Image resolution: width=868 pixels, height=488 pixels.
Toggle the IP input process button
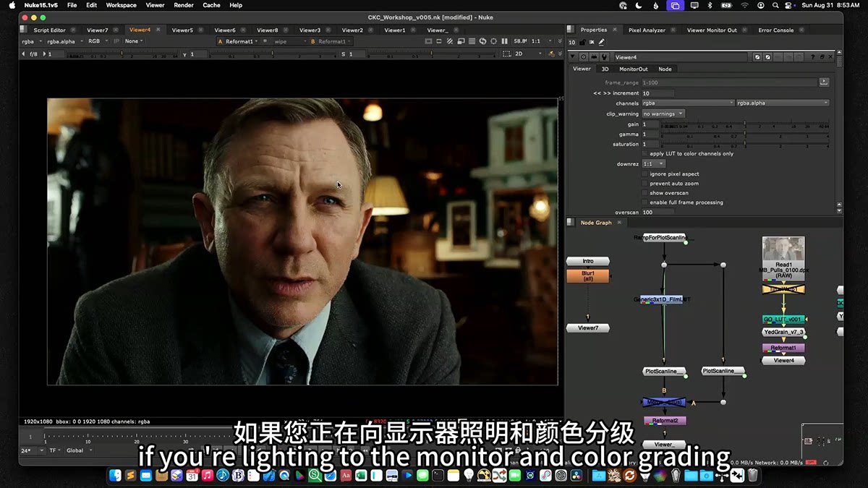[x=116, y=41]
